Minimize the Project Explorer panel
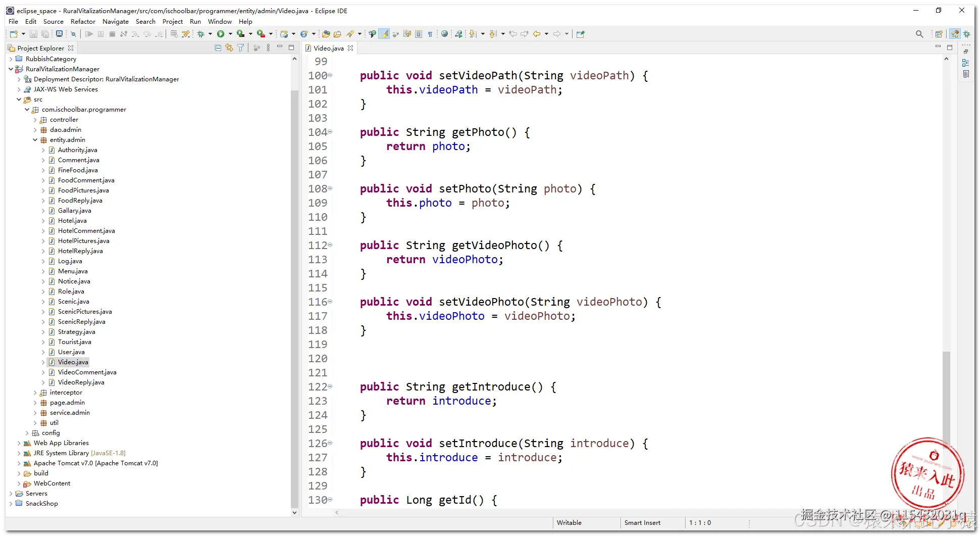 point(280,47)
